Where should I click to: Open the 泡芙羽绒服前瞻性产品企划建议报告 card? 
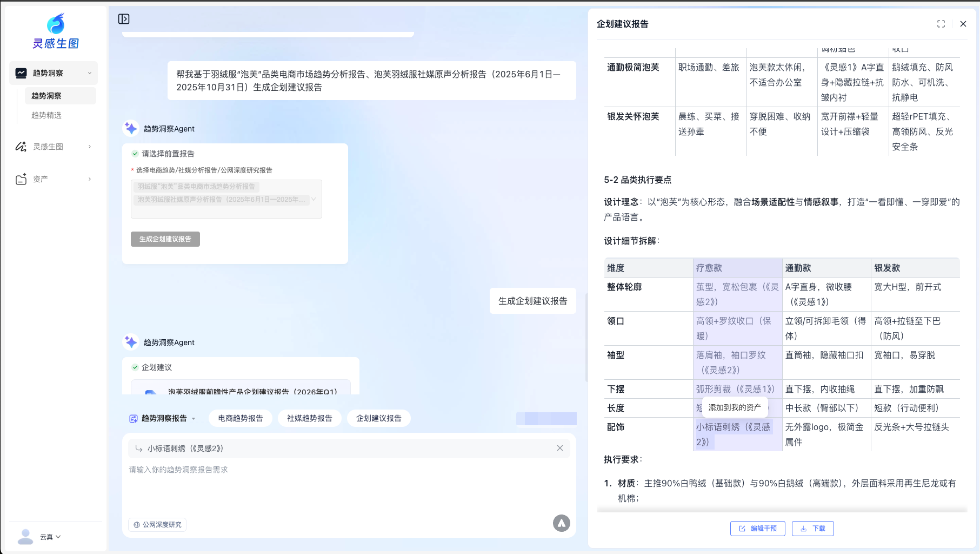pyautogui.click(x=241, y=388)
